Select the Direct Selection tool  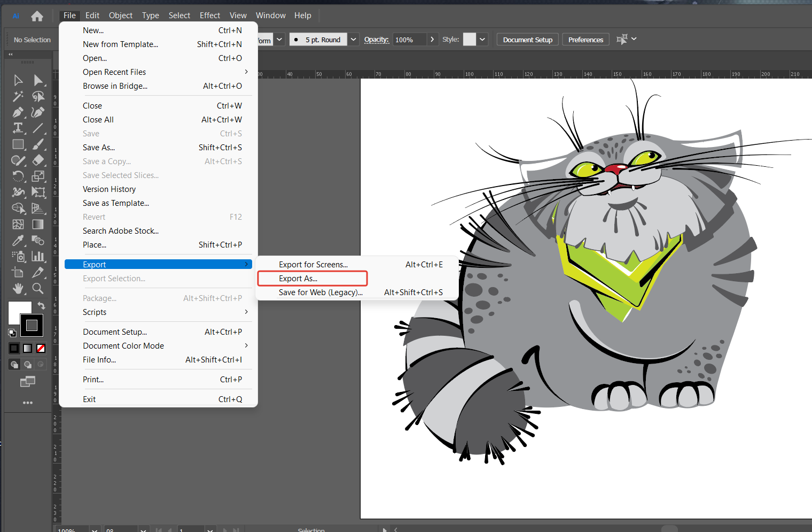pos(38,80)
